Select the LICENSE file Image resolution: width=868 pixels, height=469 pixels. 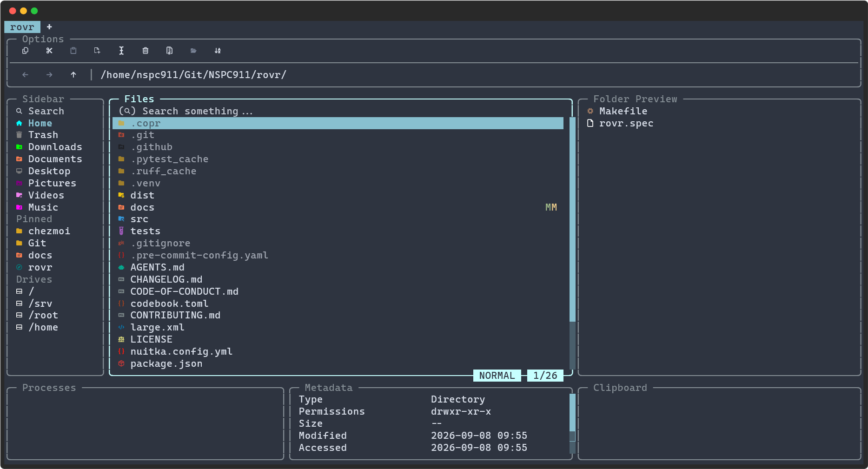(338, 339)
